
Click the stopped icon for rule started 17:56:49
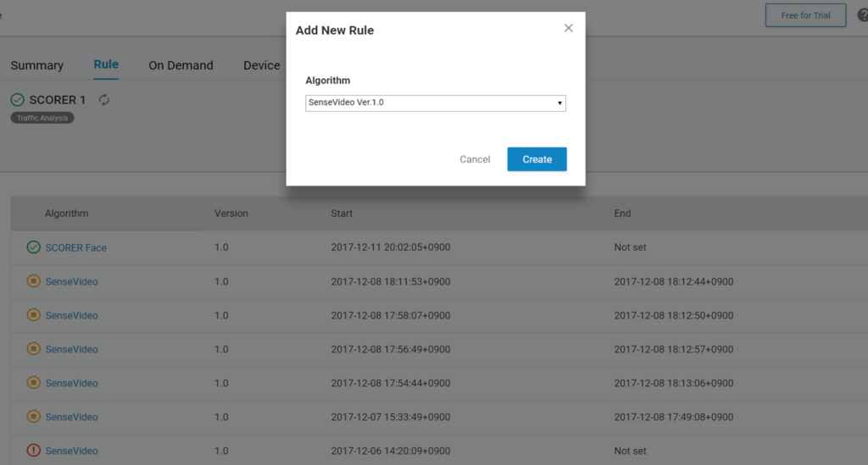tap(33, 349)
